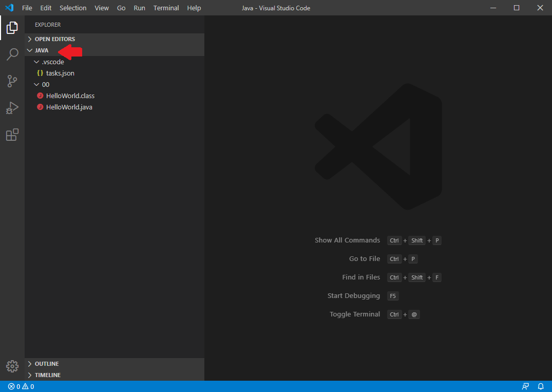This screenshot has height=392, width=552.
Task: Open the Search view icon
Action: 12,54
